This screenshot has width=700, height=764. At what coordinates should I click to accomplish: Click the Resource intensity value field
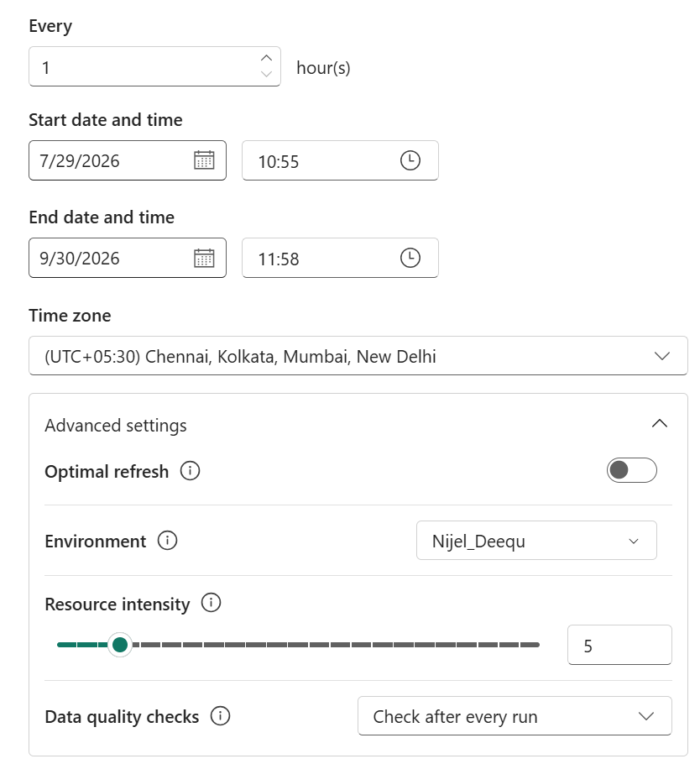point(619,645)
